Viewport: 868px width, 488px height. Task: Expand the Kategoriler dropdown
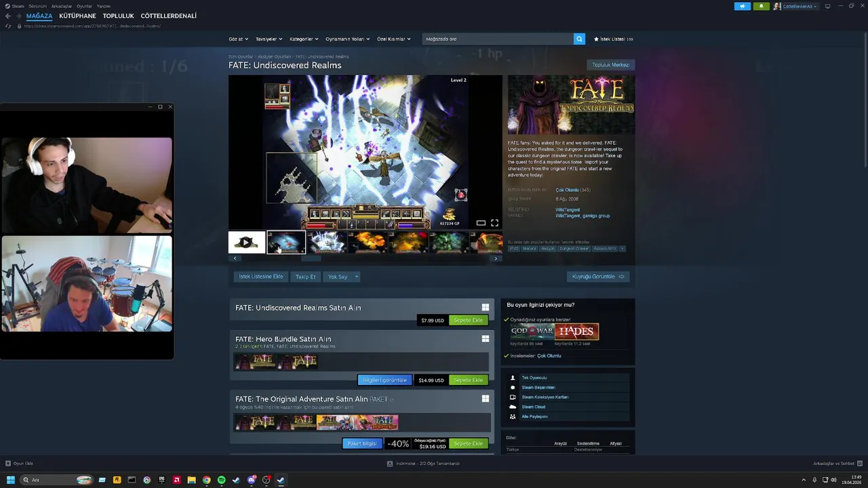click(x=304, y=39)
